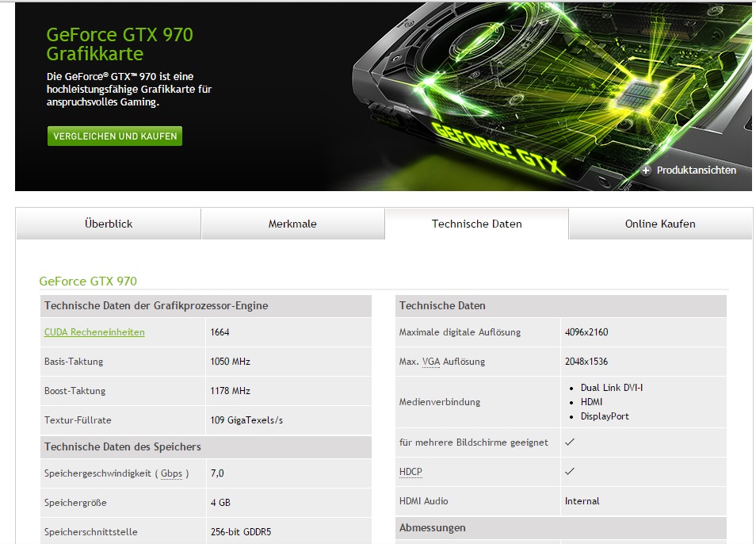The height and width of the screenshot is (544, 756).
Task: Click the banner description about anspruchsvolles Gaming
Action: tap(129, 90)
